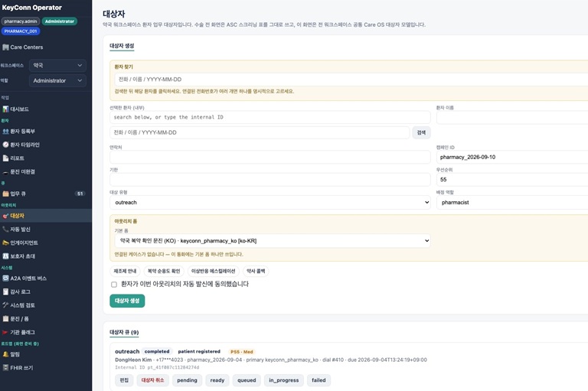Open 환자 타임라인 clock icon
This screenshot has width=588, height=391.
point(5,145)
